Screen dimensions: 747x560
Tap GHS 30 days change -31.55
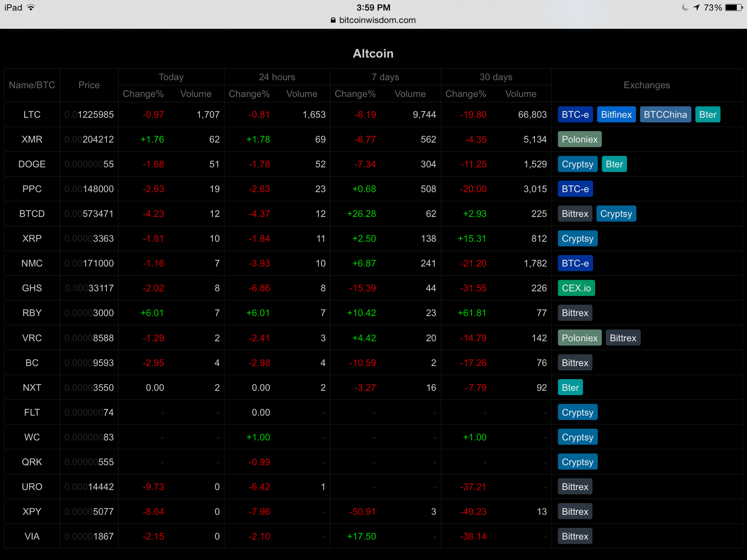tap(473, 288)
